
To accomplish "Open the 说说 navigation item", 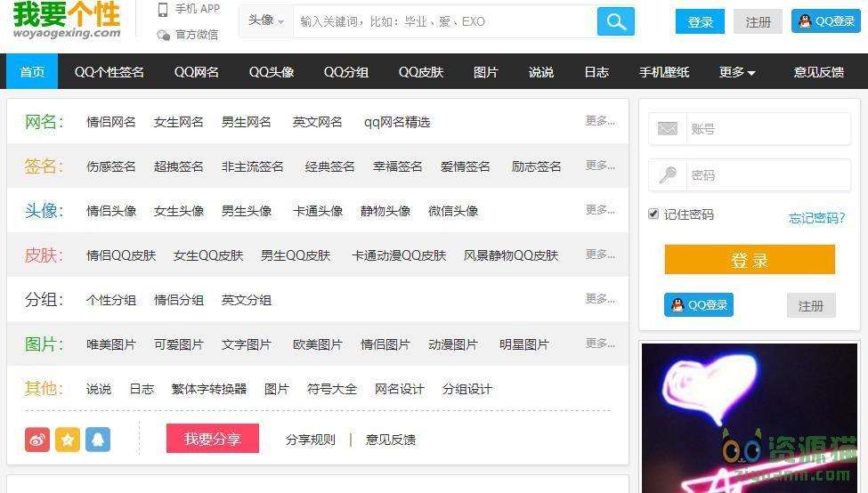I will [541, 72].
